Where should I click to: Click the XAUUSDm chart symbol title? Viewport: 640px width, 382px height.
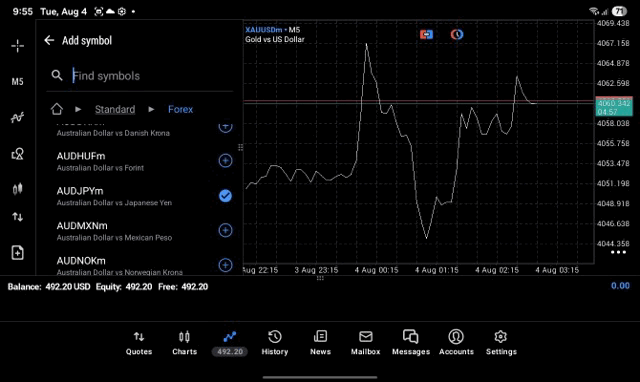(x=263, y=30)
